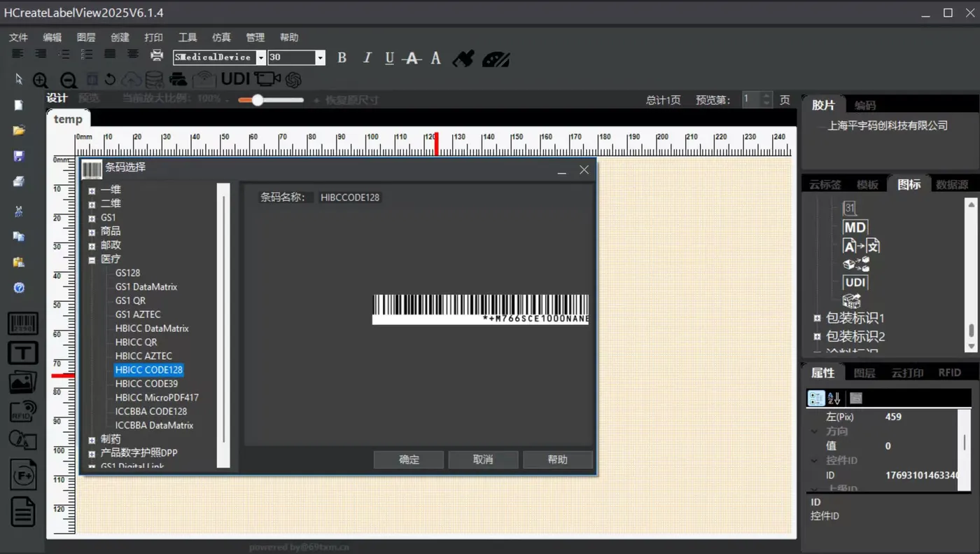Viewport: 980px width, 554px height.
Task: Click the database icon in the toolbar
Action: tap(154, 79)
